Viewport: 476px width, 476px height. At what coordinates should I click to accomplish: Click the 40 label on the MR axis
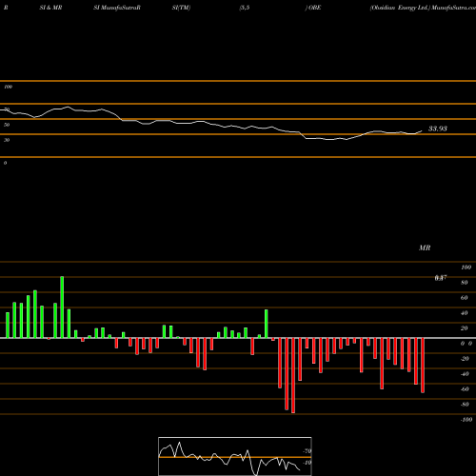[x=465, y=313]
